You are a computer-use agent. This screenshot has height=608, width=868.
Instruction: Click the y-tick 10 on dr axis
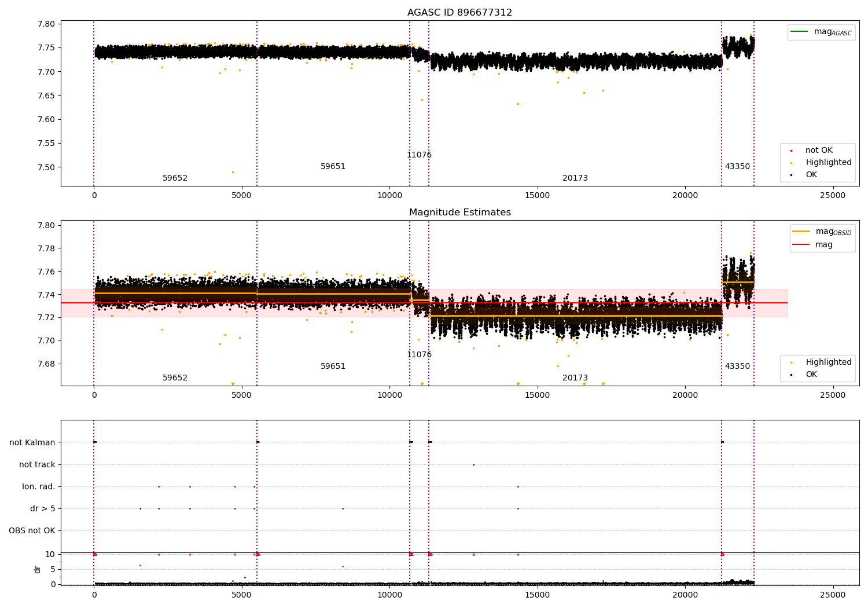click(50, 555)
